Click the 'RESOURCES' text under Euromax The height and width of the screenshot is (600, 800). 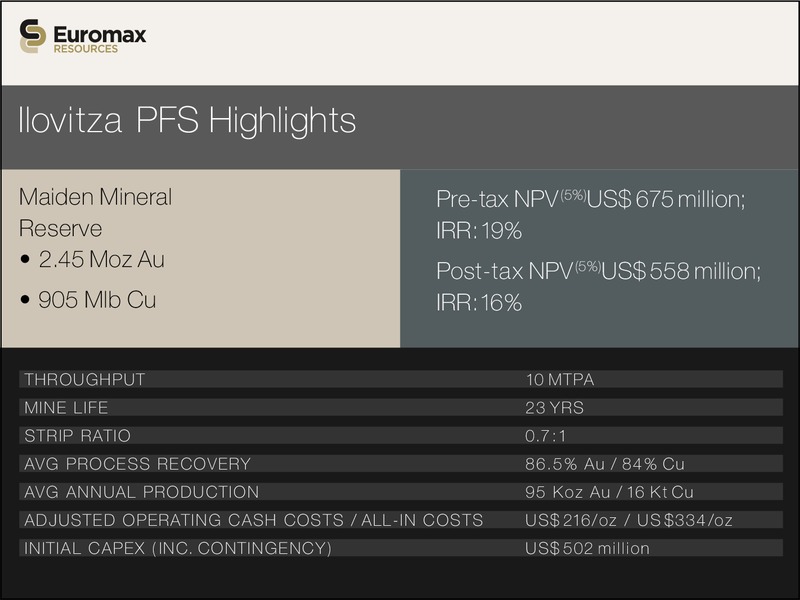click(86, 49)
